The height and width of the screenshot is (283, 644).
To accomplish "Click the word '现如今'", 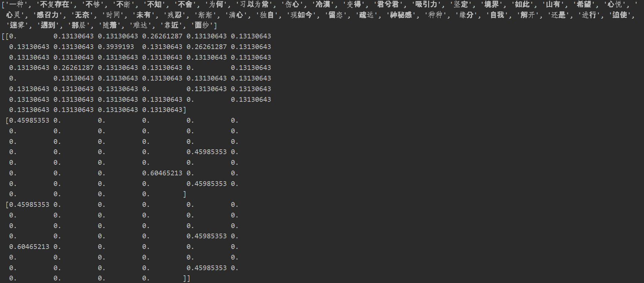I will pyautogui.click(x=301, y=15).
